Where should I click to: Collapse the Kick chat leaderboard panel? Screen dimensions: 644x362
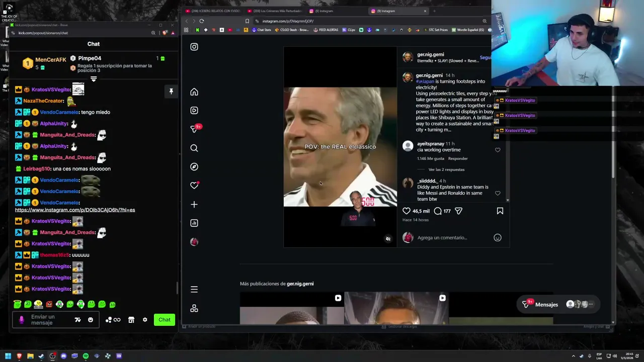click(x=94, y=79)
